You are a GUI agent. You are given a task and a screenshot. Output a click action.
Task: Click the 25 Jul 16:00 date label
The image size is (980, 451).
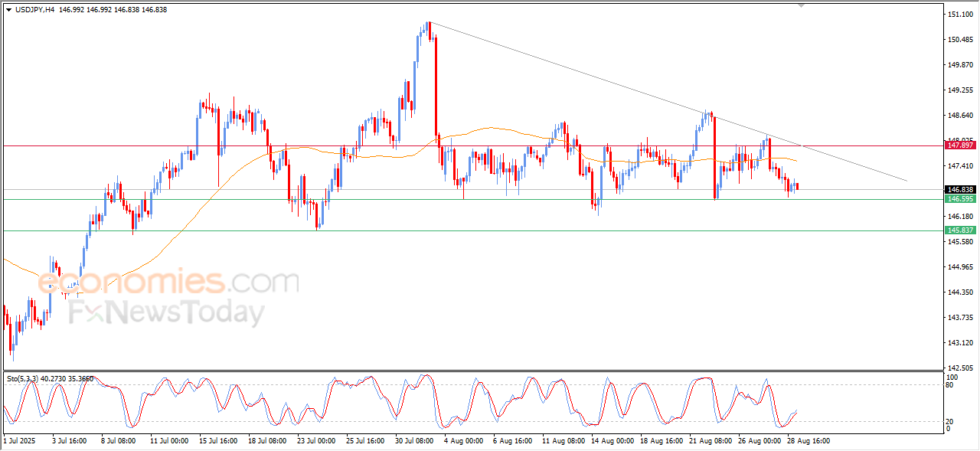tap(365, 441)
